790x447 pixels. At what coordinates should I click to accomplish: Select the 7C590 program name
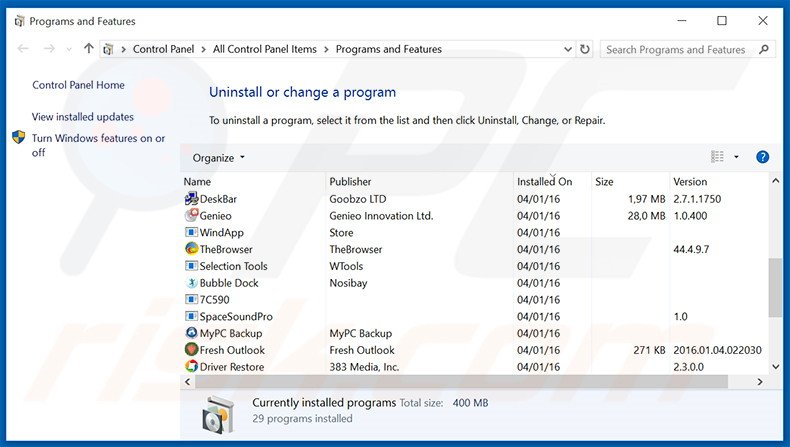point(215,299)
